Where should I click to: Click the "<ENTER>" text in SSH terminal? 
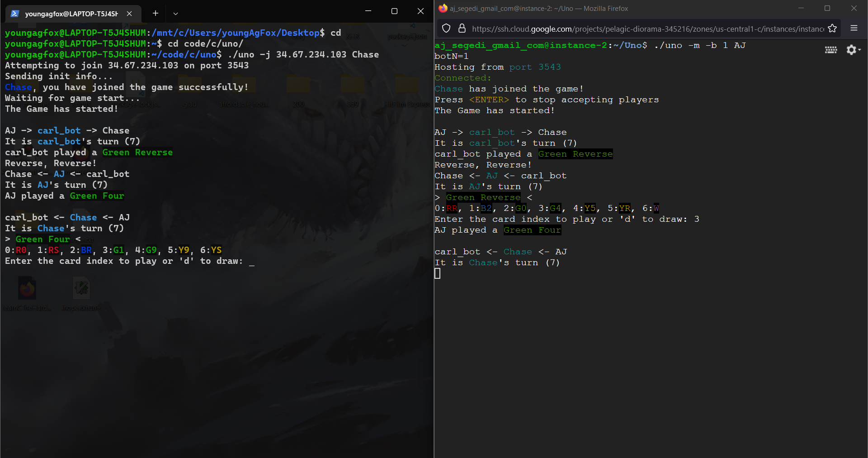coord(489,100)
